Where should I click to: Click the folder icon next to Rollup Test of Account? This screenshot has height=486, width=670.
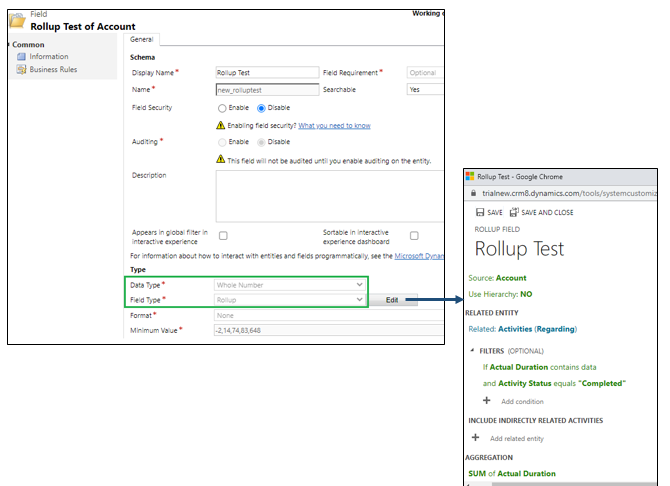18,21
